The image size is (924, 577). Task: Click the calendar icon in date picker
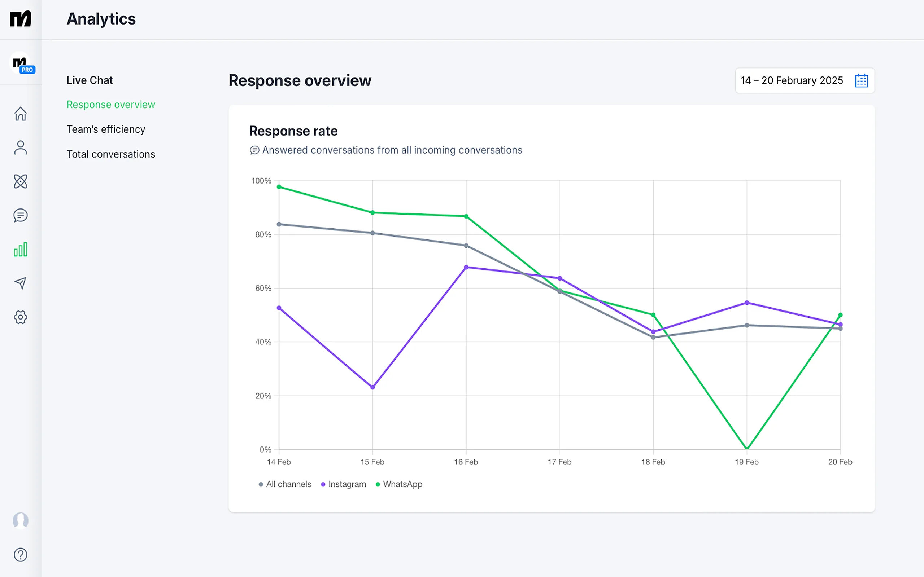point(862,80)
